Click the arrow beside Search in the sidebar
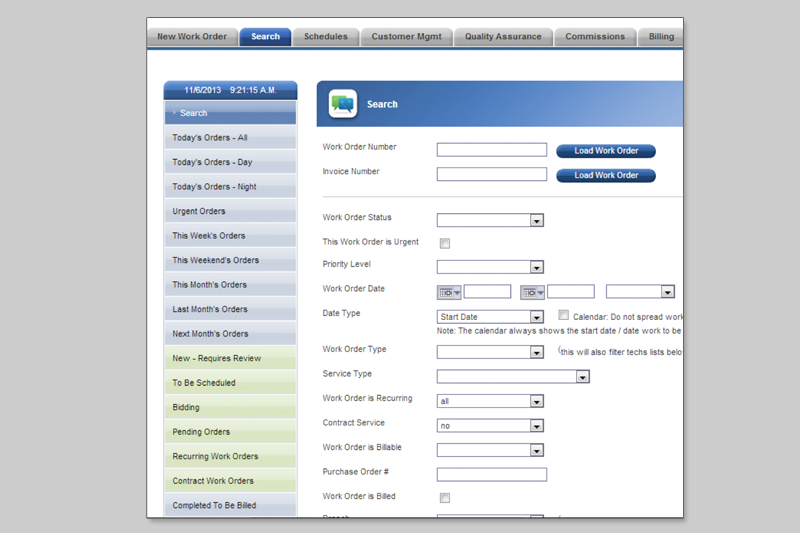800x533 pixels. click(174, 113)
